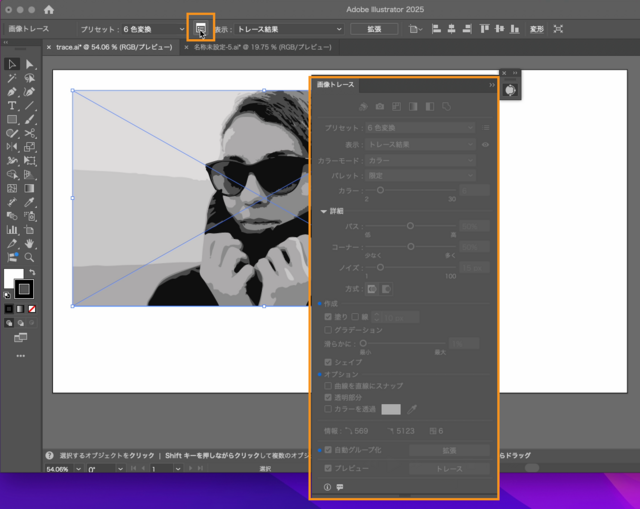Select the Eyedropper tool in toolbar
Viewport: 640px width, 509px height.
tap(29, 202)
